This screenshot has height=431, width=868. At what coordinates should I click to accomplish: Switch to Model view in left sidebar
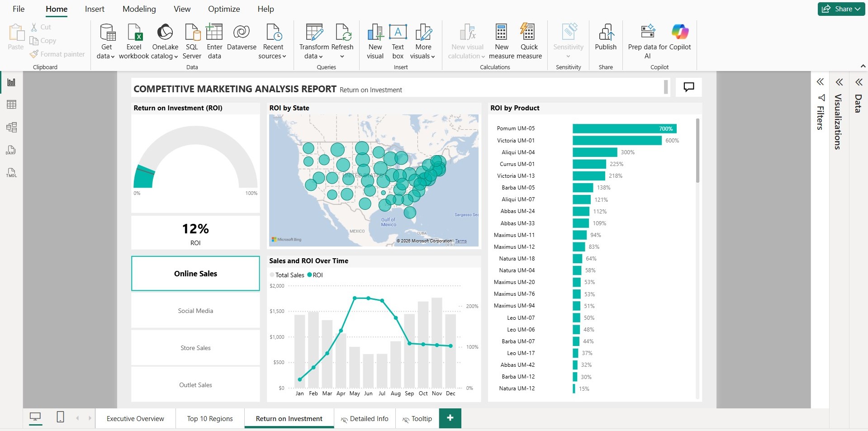click(11, 128)
